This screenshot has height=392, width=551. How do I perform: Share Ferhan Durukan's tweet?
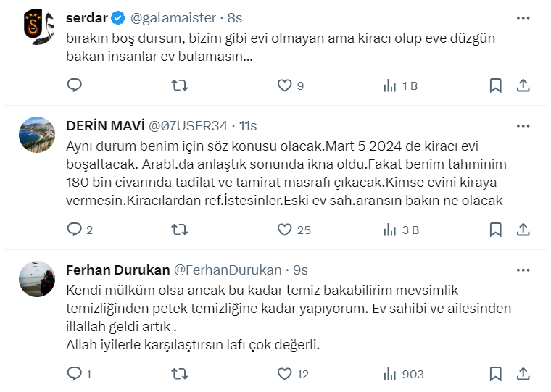click(x=523, y=374)
